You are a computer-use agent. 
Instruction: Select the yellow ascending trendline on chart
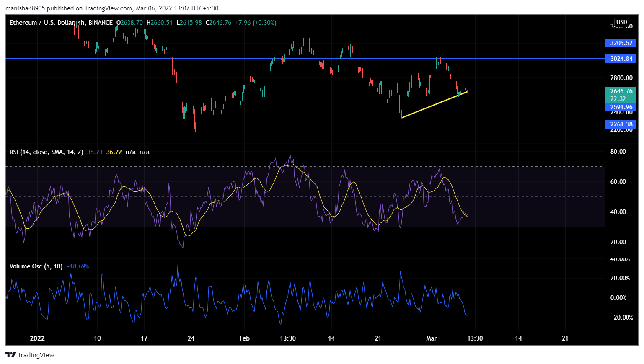point(432,106)
